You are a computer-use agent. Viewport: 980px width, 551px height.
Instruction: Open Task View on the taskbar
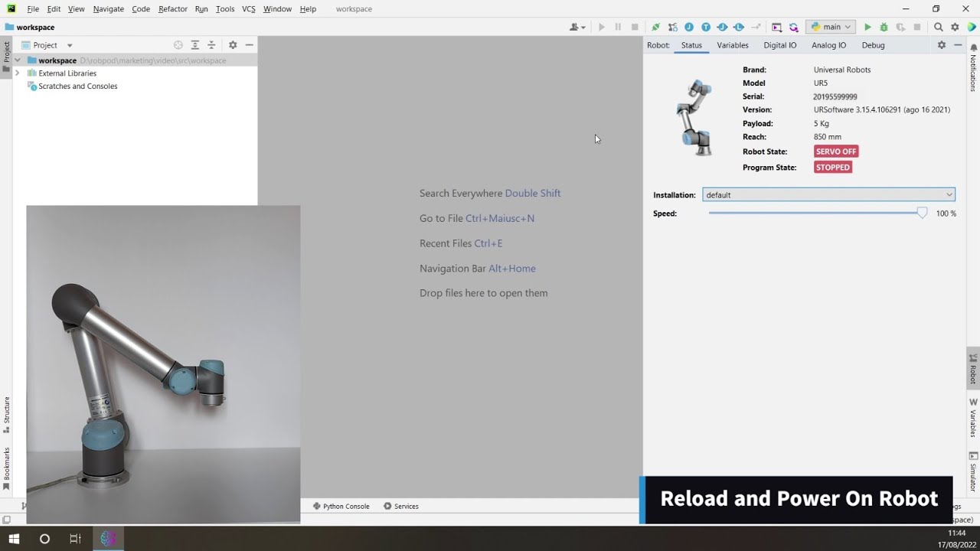(x=75, y=539)
